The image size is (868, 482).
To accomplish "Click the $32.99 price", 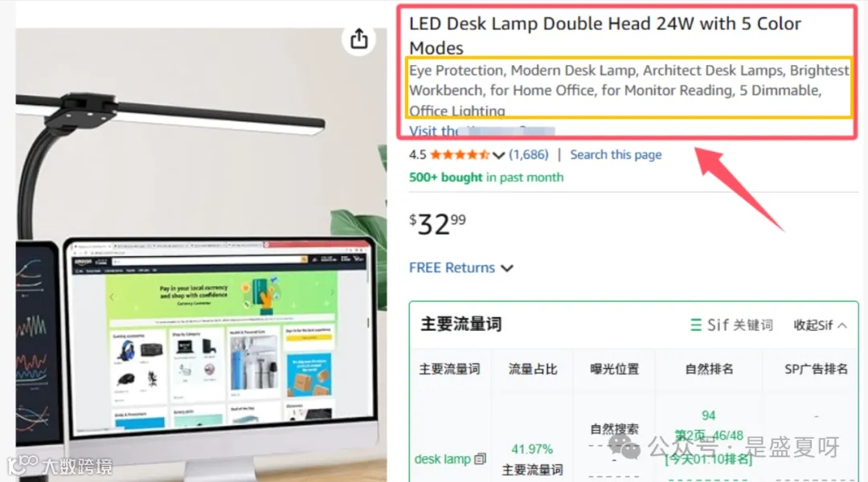I will pyautogui.click(x=437, y=224).
